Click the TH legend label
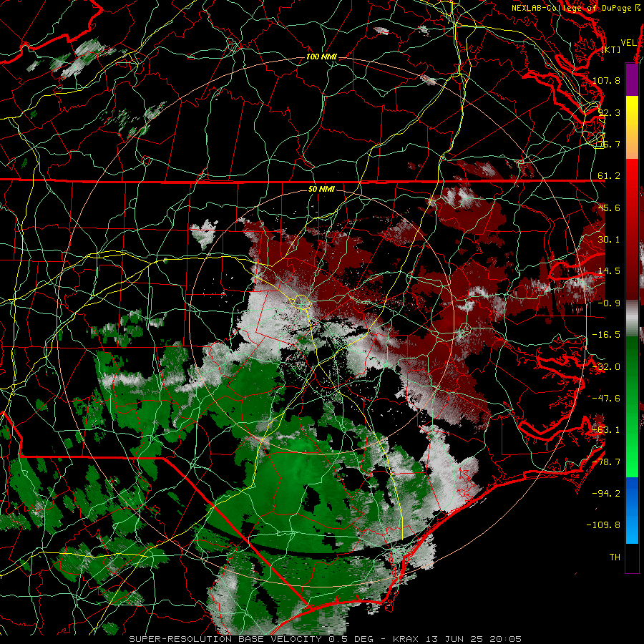Screen dimensions: 644x644 [x=615, y=557]
